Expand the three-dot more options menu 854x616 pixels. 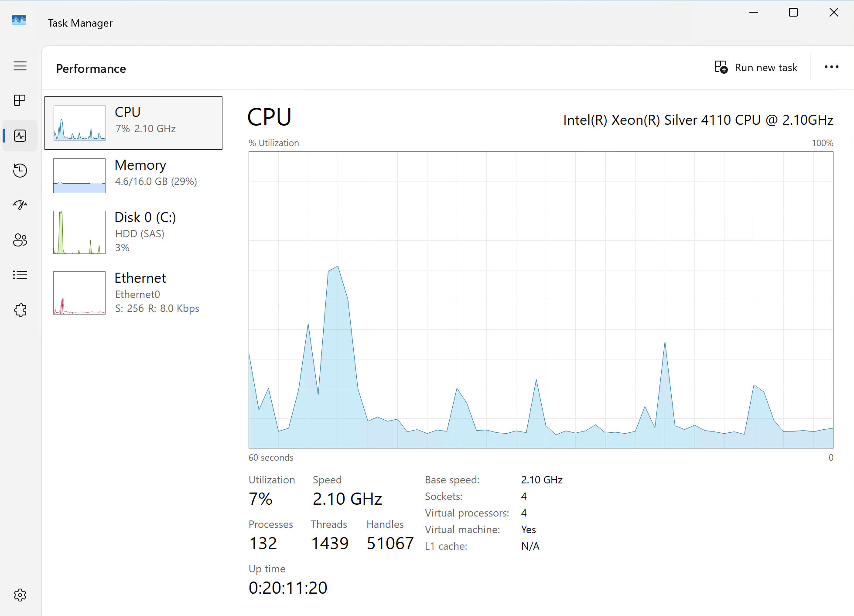[831, 67]
